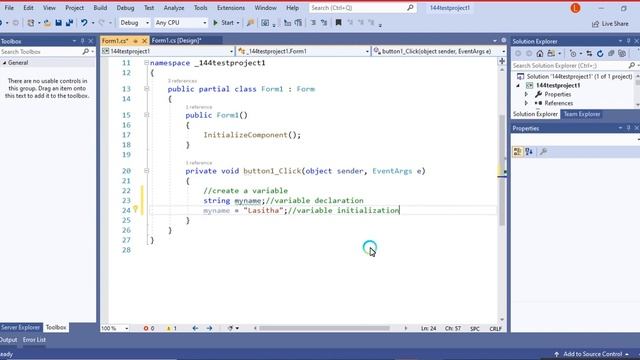The image size is (640, 360).
Task: Pin the Form1.cs tab
Action: click(x=136, y=41)
